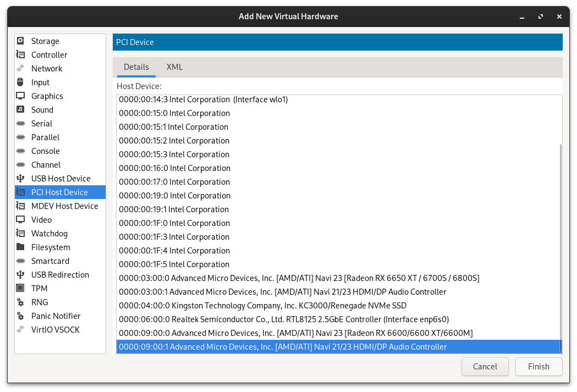Click the USB Host Device icon
The width and height of the screenshot is (577, 392).
(x=20, y=178)
